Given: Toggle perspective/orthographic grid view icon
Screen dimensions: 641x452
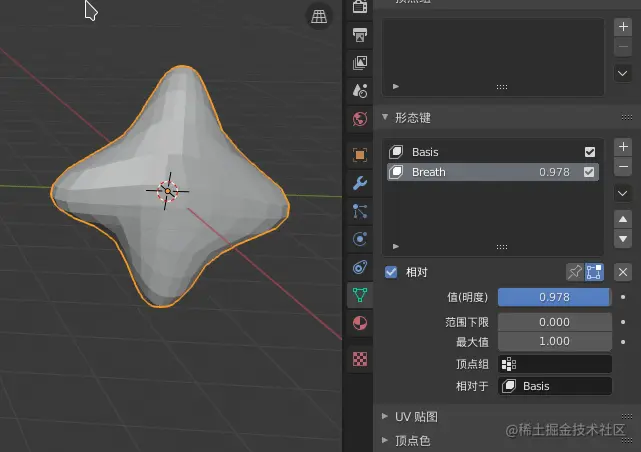Looking at the screenshot, I should point(319,16).
